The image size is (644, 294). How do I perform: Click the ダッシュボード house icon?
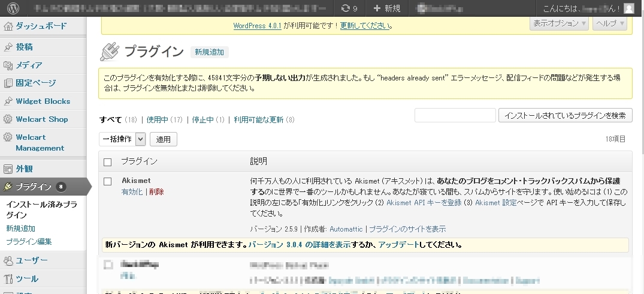(x=8, y=26)
